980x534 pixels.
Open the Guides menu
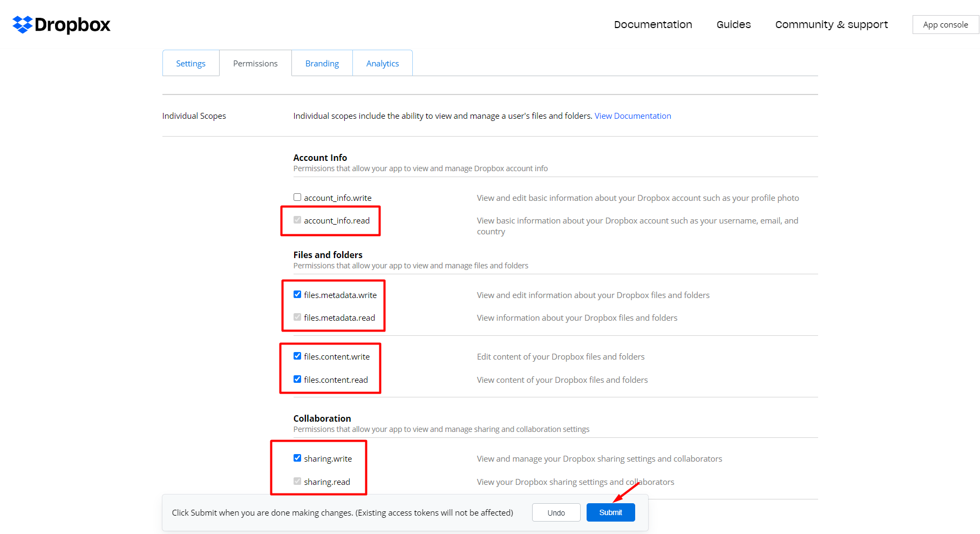click(x=733, y=24)
